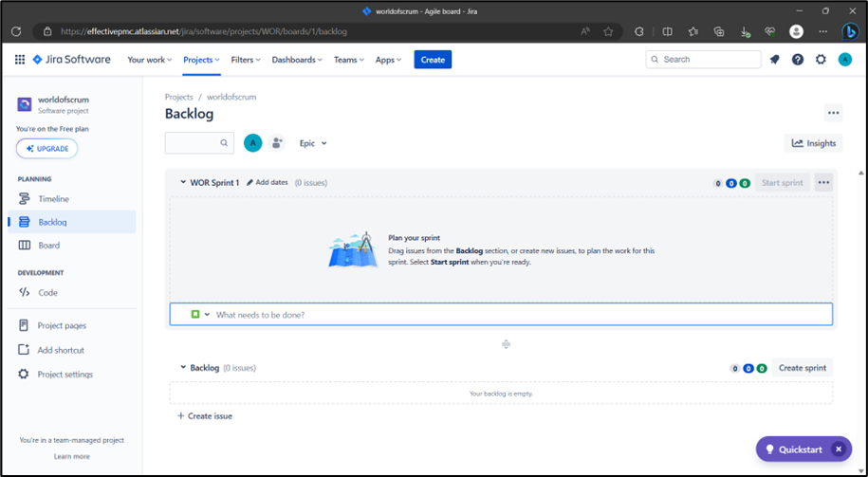Click the What needs to be done field
Image resolution: width=868 pixels, height=477 pixels.
(501, 314)
